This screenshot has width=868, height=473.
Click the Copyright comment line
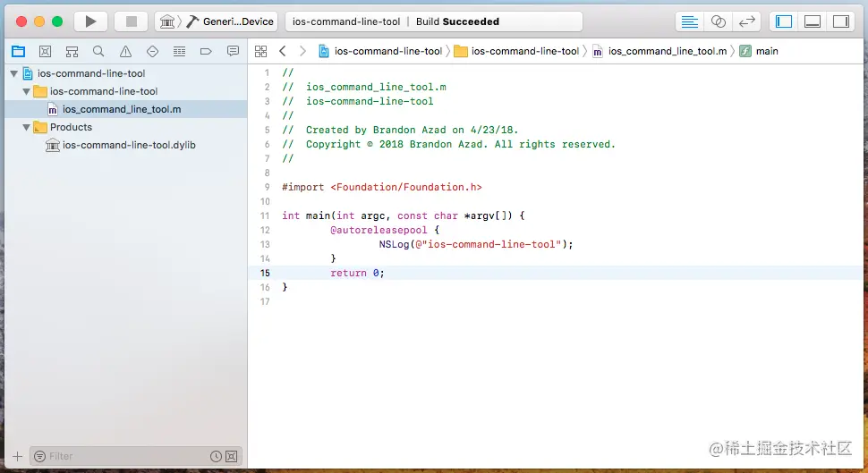pyautogui.click(x=448, y=144)
